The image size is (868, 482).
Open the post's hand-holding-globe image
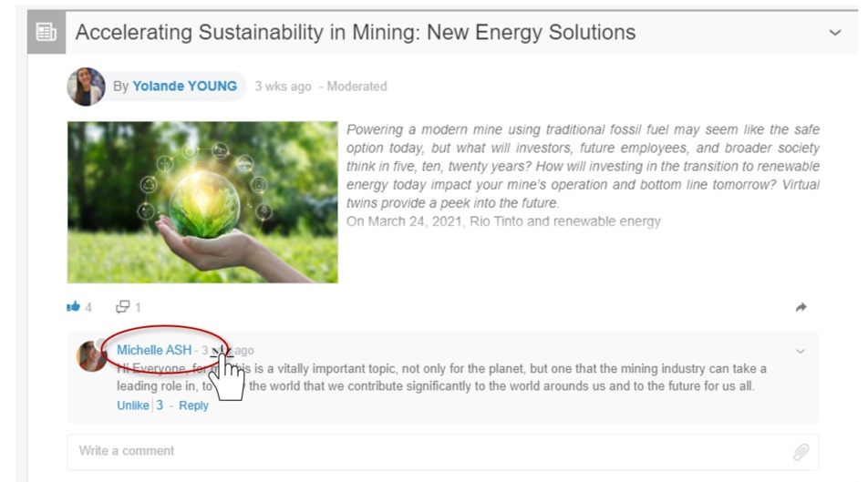pyautogui.click(x=202, y=202)
